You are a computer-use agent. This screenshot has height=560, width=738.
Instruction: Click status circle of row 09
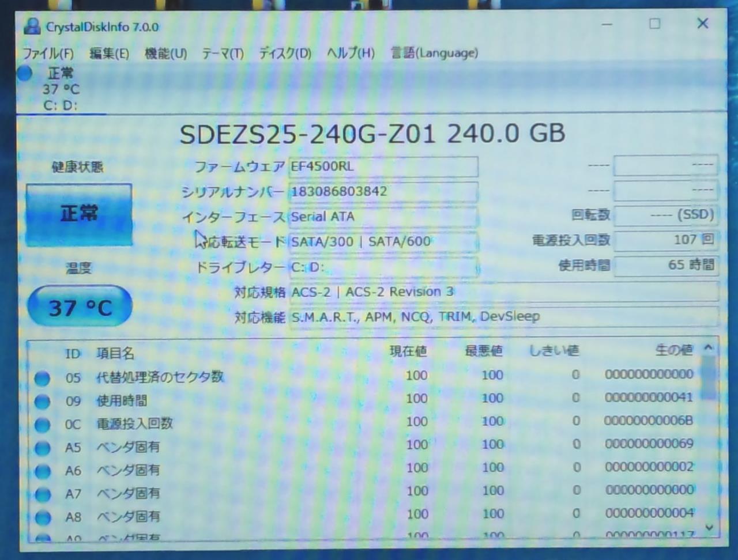pyautogui.click(x=42, y=402)
